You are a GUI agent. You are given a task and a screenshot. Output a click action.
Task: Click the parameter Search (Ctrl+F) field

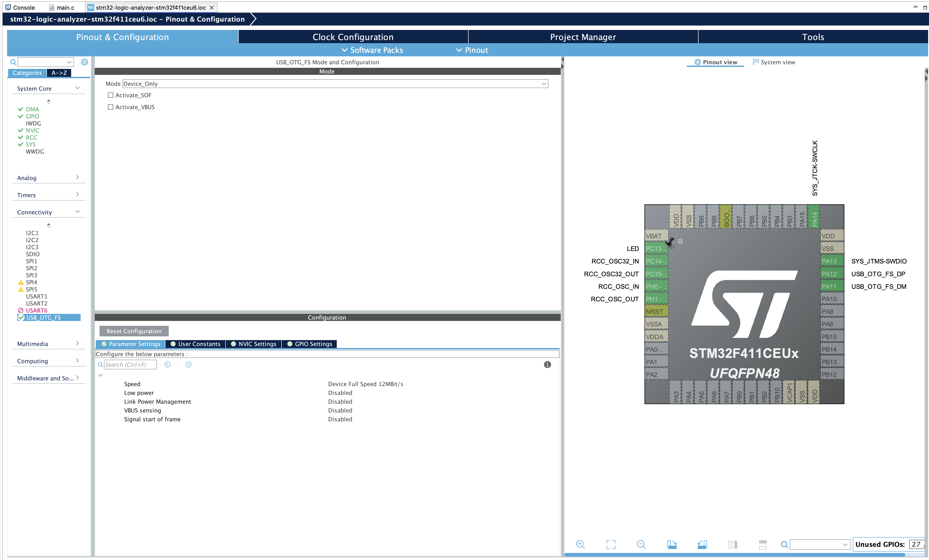(x=130, y=364)
